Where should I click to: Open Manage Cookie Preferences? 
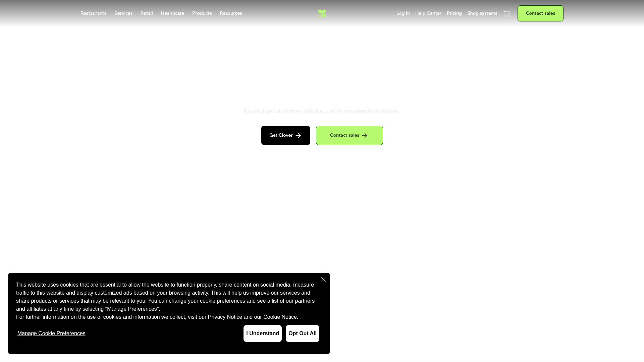[51, 334]
